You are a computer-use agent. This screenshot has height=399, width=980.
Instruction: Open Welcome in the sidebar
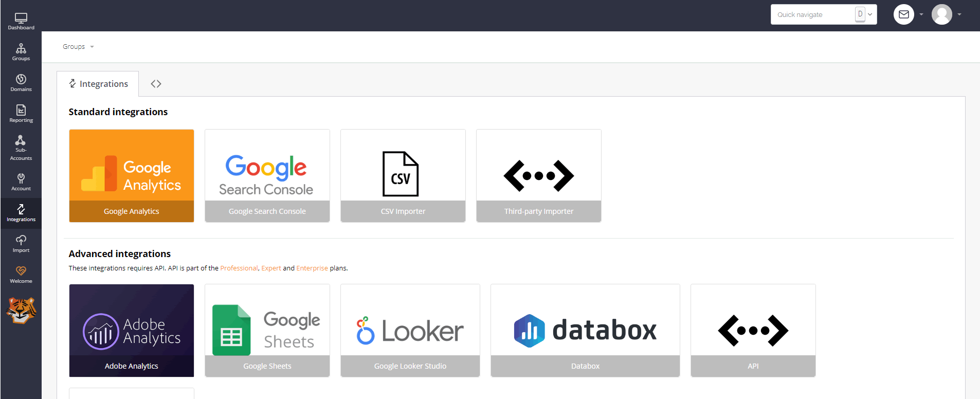click(21, 275)
